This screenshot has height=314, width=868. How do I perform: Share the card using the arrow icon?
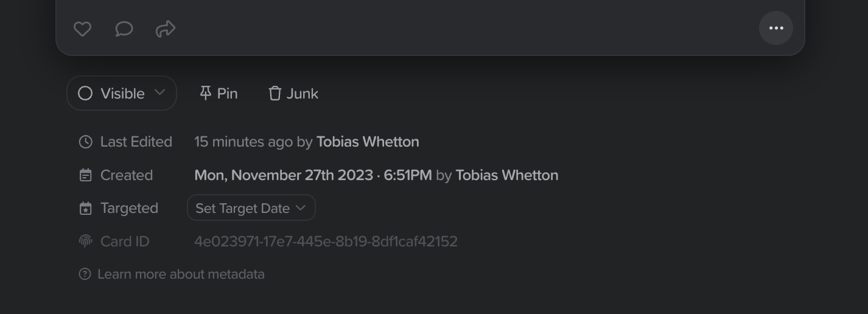166,29
